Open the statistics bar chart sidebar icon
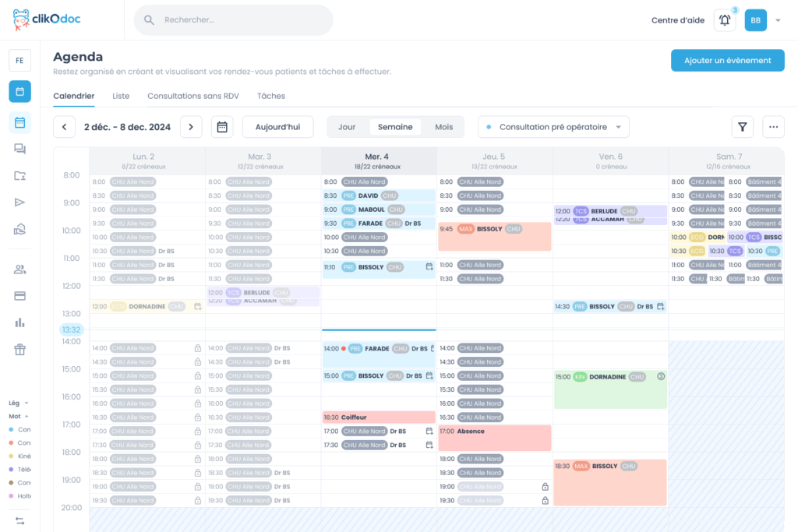The height and width of the screenshot is (532, 798). coord(19,323)
